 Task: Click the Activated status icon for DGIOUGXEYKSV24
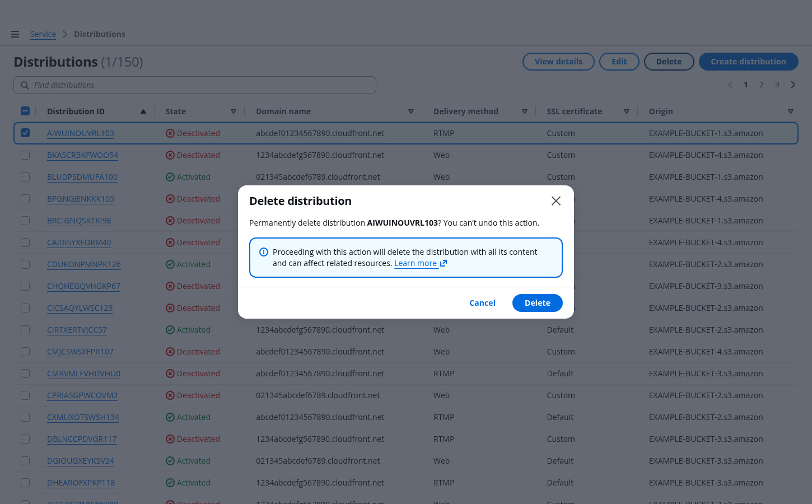coord(170,461)
